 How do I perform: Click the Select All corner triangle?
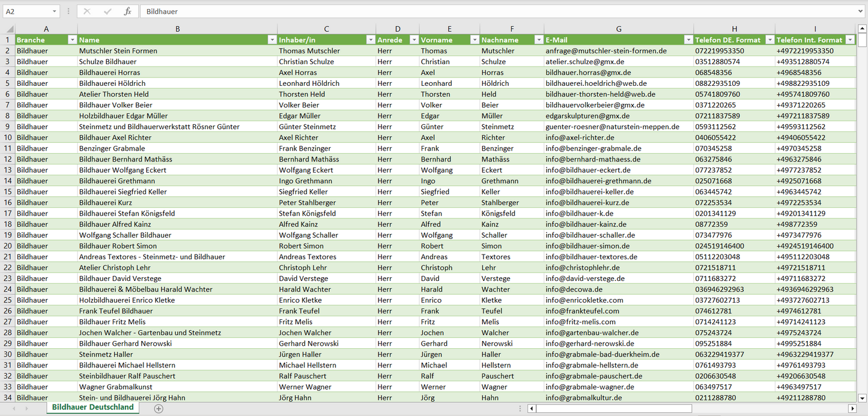click(10, 29)
